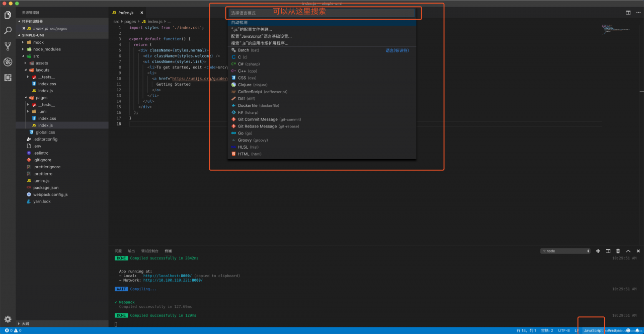The height and width of the screenshot is (334, 644).
Task: Create a new terminal with plus icon
Action: [x=598, y=251]
